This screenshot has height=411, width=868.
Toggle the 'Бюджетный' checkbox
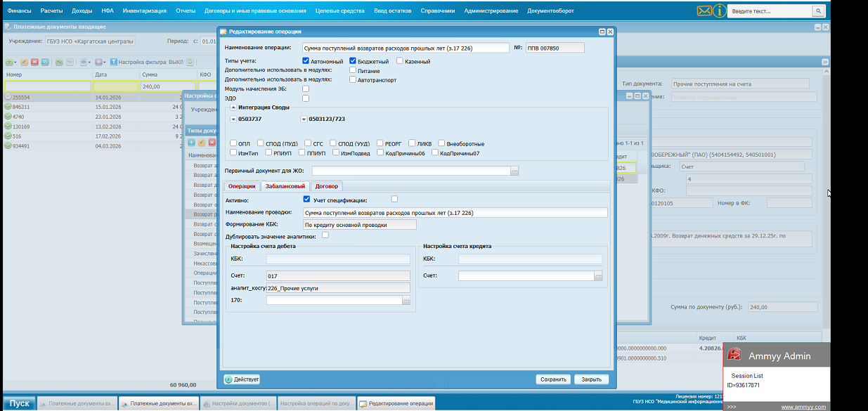[x=353, y=61]
